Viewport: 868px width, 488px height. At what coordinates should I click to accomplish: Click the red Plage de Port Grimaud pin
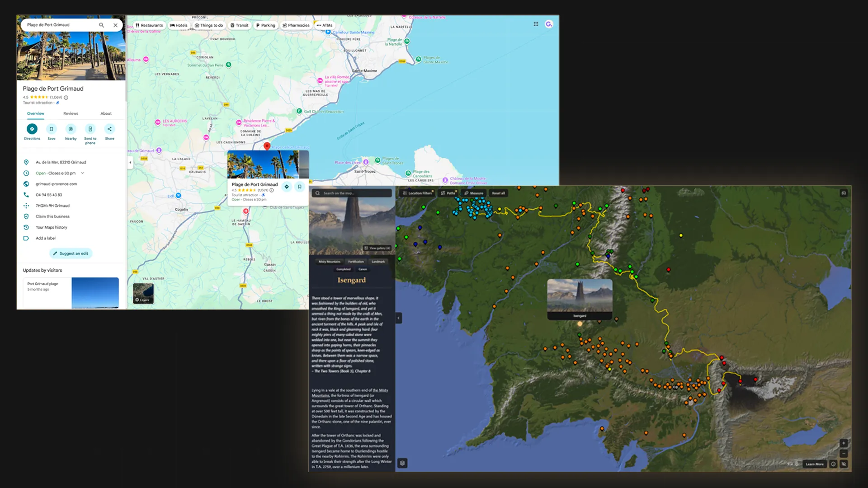(267, 146)
